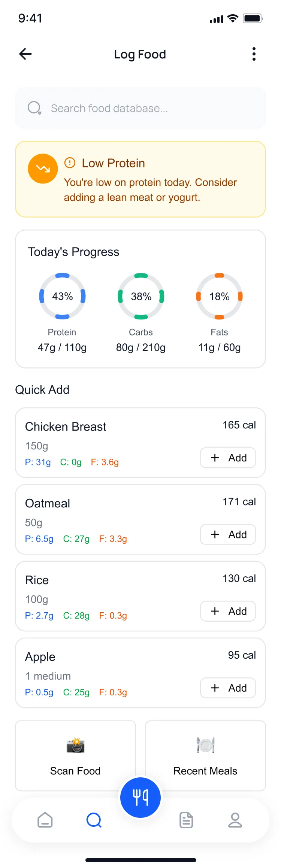
Task: Open Scan Food camera option
Action: click(75, 756)
